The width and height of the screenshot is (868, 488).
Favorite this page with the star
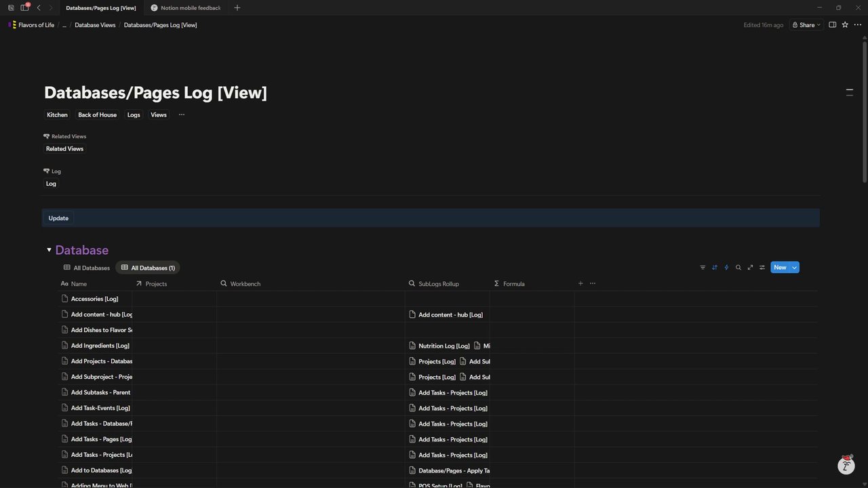[845, 25]
